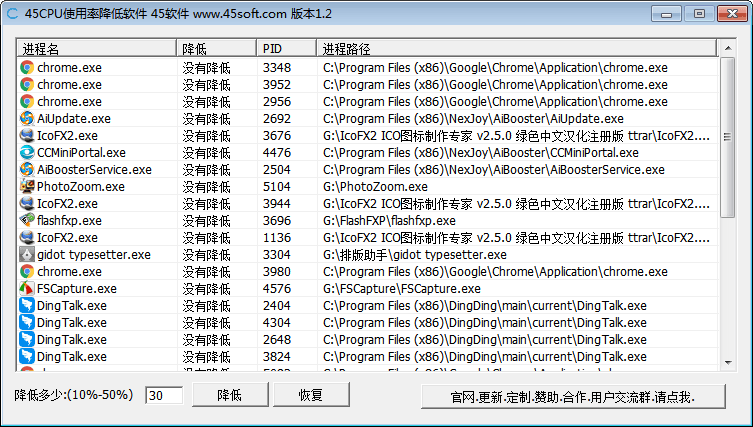Click DingTalk.exe icon for PID 4304
The height and width of the screenshot is (427, 753).
point(27,323)
